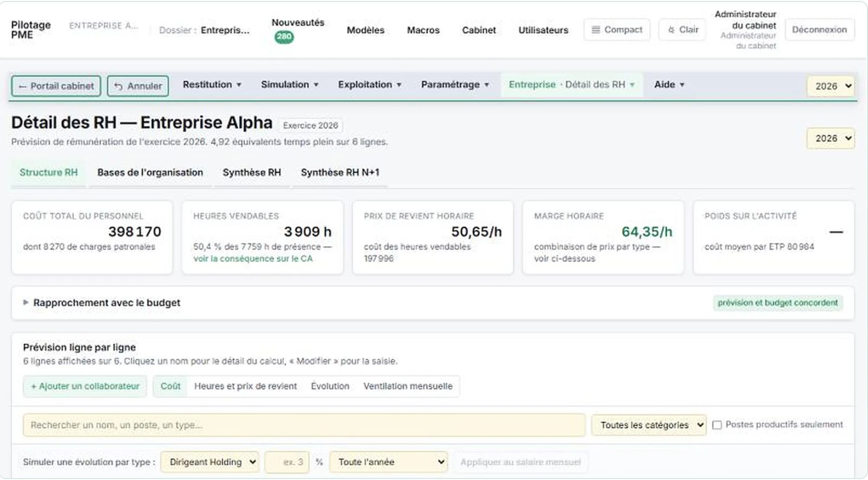Open the Simulation menu
Viewport: 868px width, 480px height.
pyautogui.click(x=290, y=84)
